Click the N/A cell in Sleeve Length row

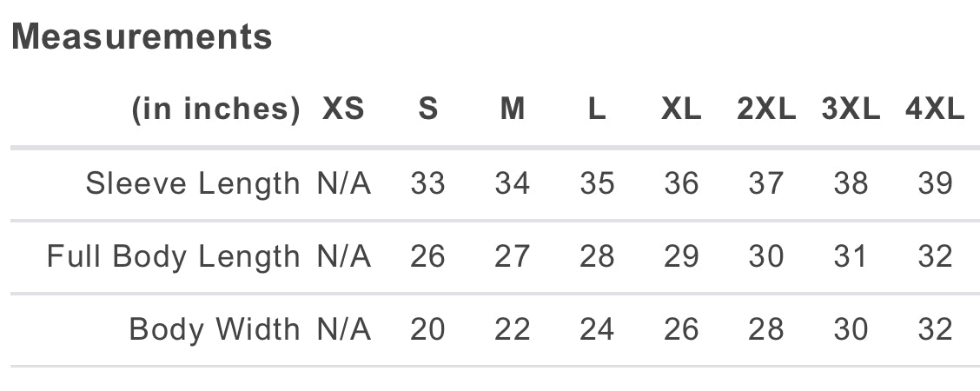[x=343, y=183]
